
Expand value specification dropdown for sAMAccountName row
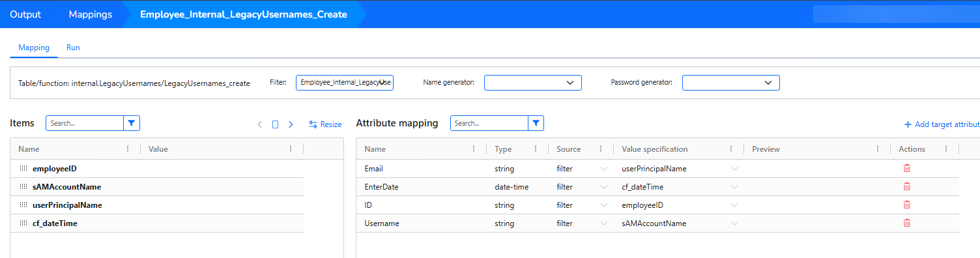point(735,223)
